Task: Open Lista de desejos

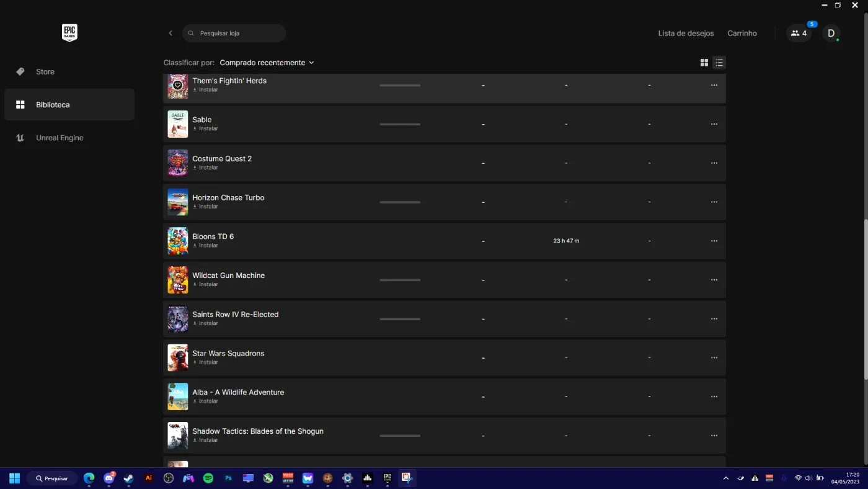Action: pos(686,34)
